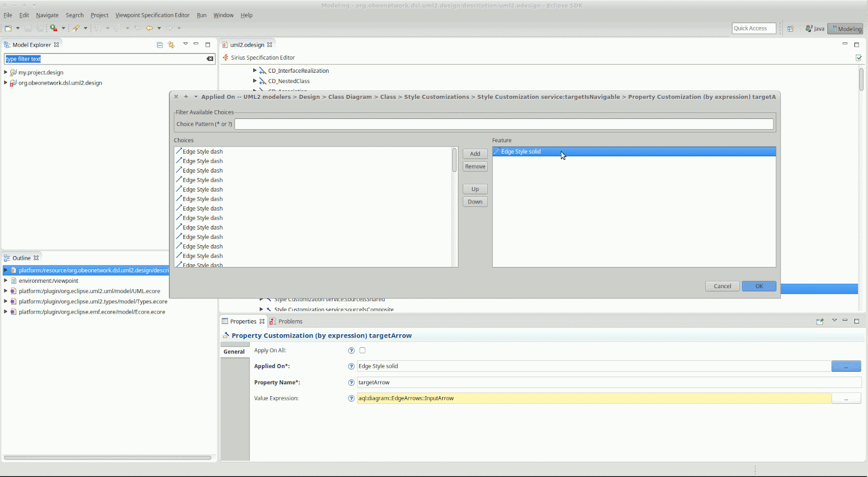Image resolution: width=868 pixels, height=477 pixels.
Task: Open the Model Explorer view menu
Action: point(185,44)
